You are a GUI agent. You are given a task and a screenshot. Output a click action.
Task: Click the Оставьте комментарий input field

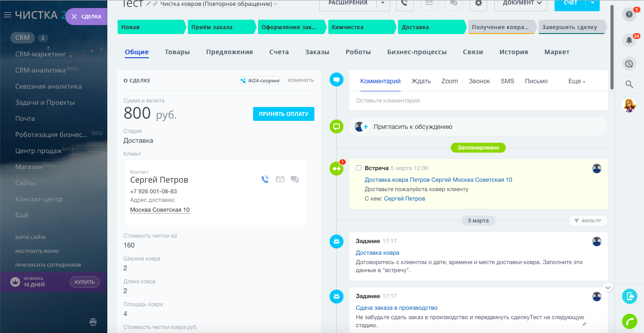tap(479, 101)
